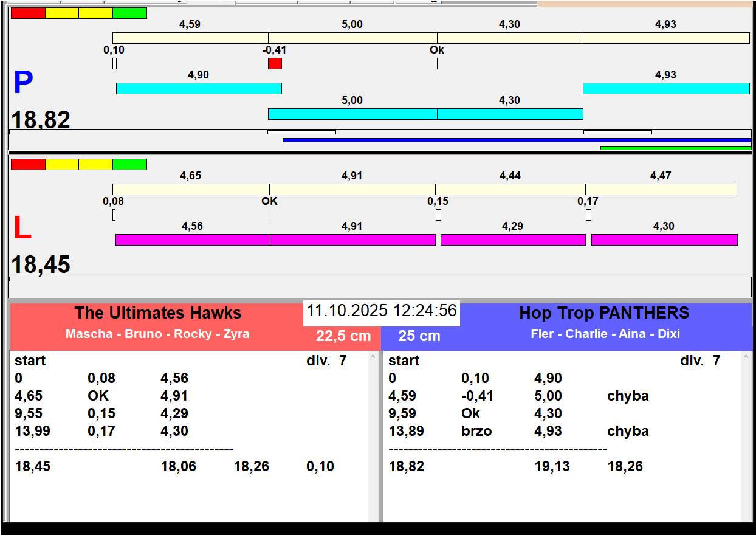Click the red L lane letter
The image size is (756, 535).
(22, 229)
